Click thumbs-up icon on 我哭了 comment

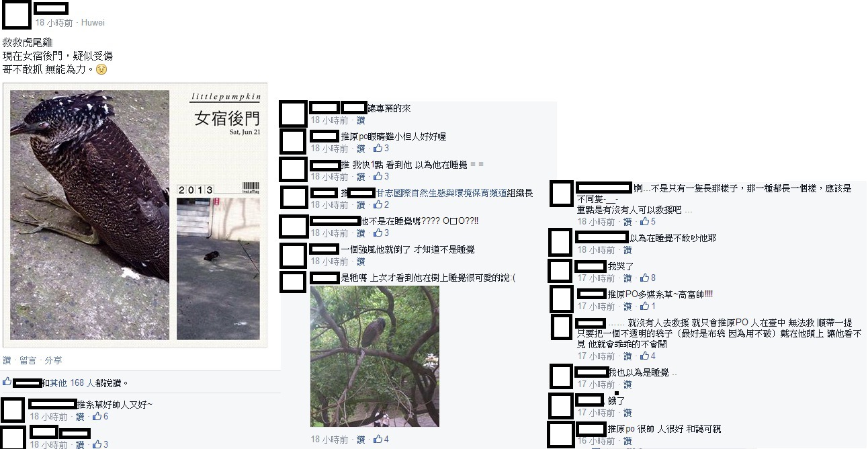(x=645, y=278)
